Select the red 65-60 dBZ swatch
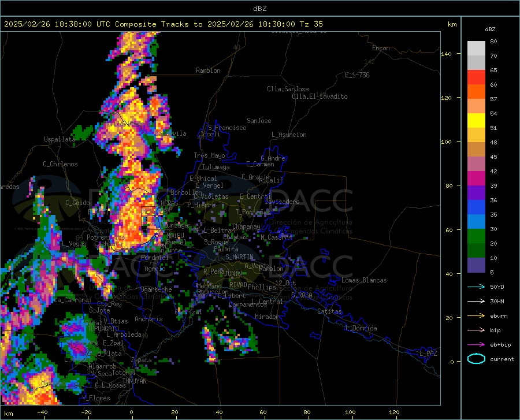The image size is (520, 420). 476,77
